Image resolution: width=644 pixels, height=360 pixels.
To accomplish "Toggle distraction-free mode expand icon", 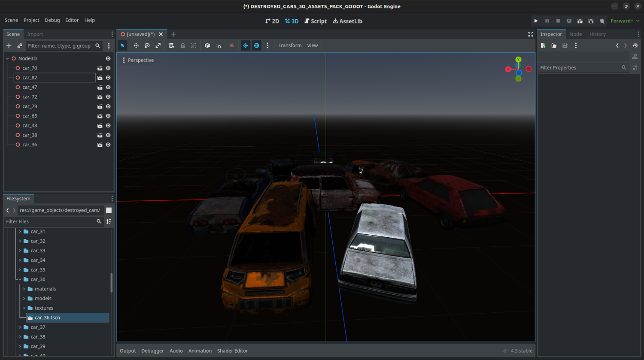I will click(x=531, y=34).
